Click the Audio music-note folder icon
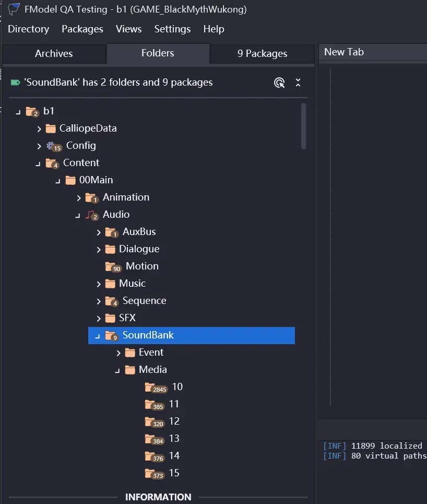This screenshot has height=504, width=427. coord(92,215)
